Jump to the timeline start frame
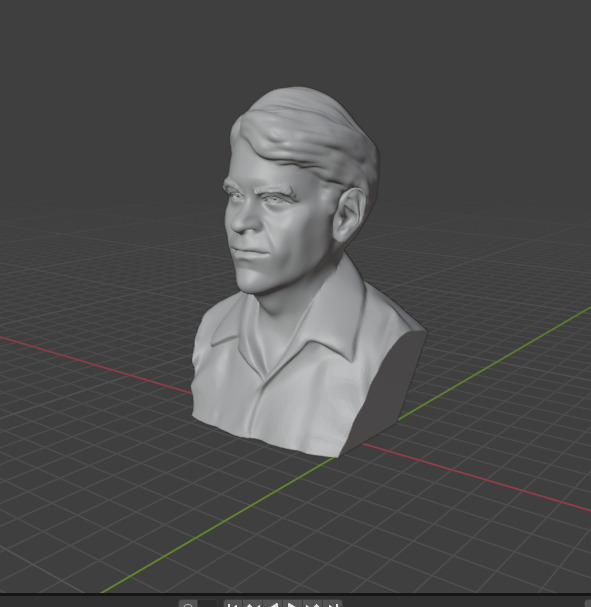The width and height of the screenshot is (591, 607). tap(233, 604)
